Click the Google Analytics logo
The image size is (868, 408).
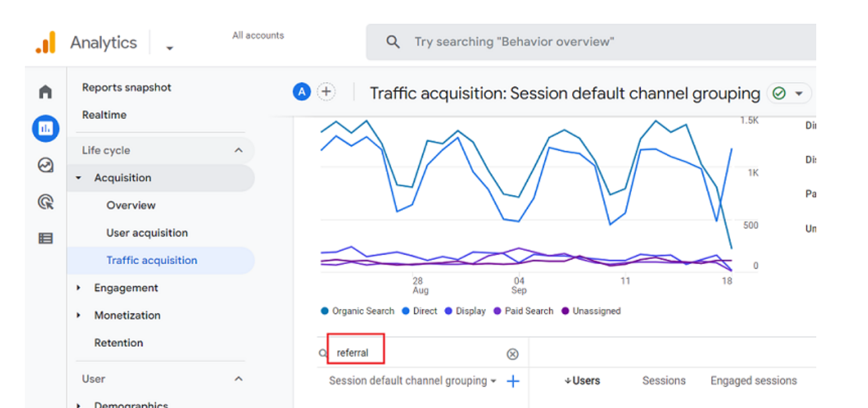tap(46, 43)
